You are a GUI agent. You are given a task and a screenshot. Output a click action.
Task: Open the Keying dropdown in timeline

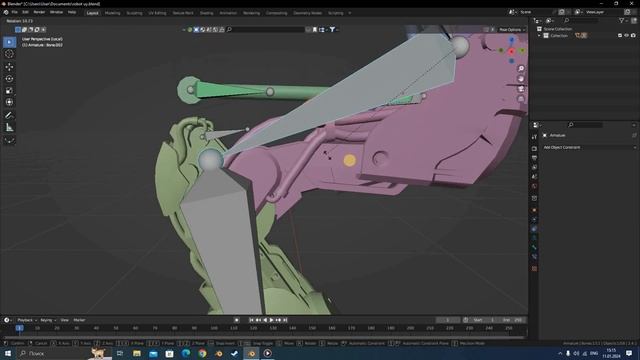[x=48, y=320]
